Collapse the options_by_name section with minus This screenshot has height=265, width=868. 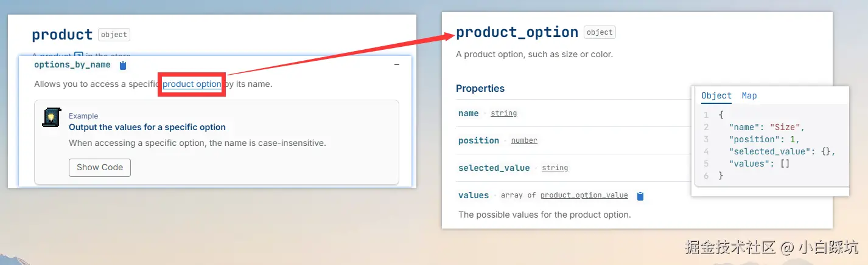coord(397,64)
